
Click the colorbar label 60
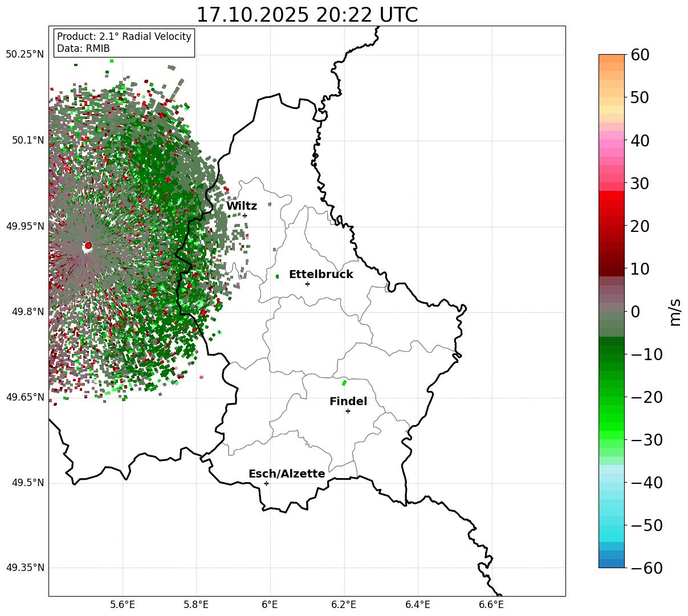coord(640,55)
